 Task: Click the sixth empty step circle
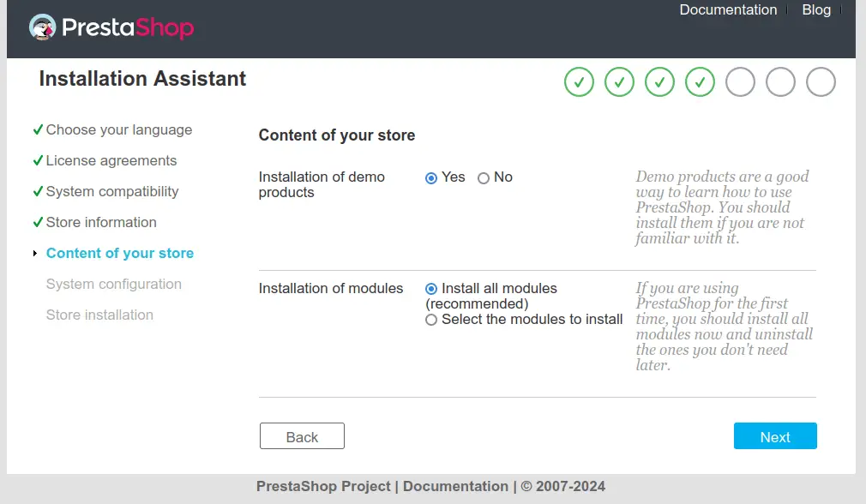[x=780, y=82]
